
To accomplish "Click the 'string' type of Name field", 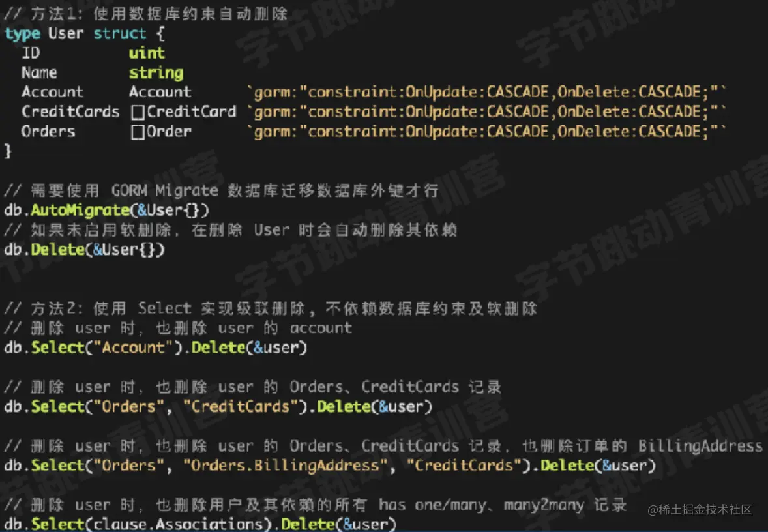I will (x=156, y=73).
